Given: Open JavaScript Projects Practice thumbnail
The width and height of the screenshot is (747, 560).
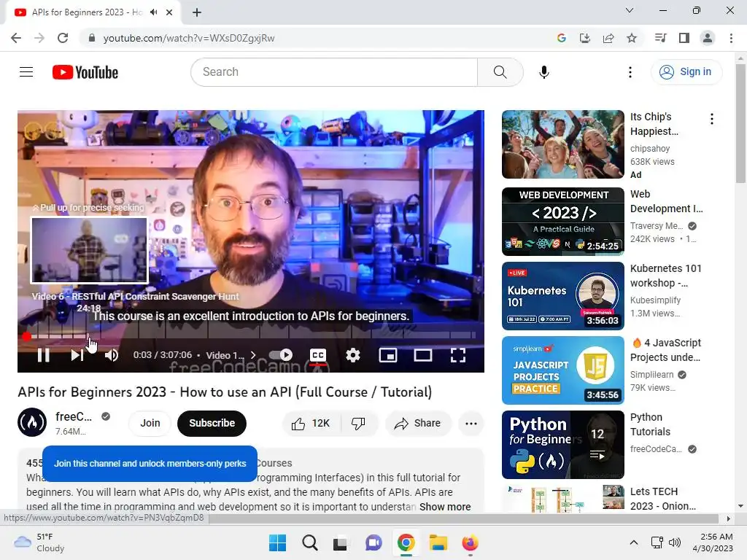Looking at the screenshot, I should coord(562,370).
